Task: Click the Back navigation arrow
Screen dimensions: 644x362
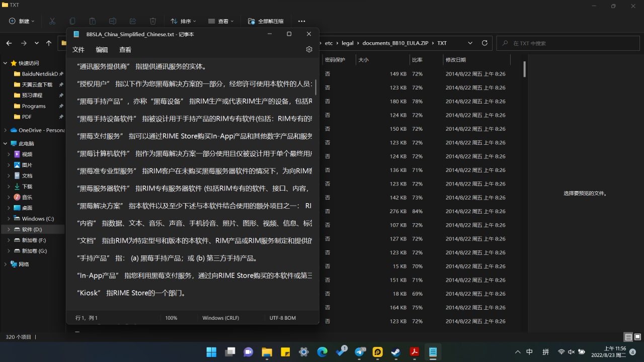Action: tap(9, 43)
